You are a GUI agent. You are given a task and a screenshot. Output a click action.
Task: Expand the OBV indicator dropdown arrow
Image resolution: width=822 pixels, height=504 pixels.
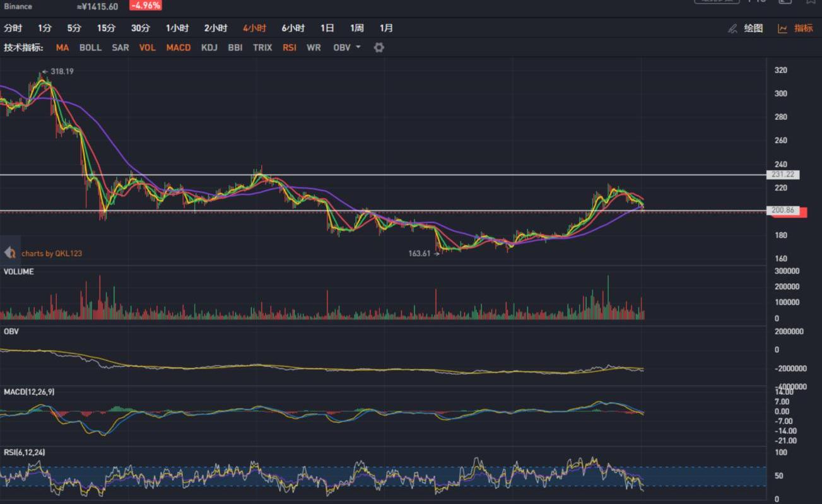[358, 47]
